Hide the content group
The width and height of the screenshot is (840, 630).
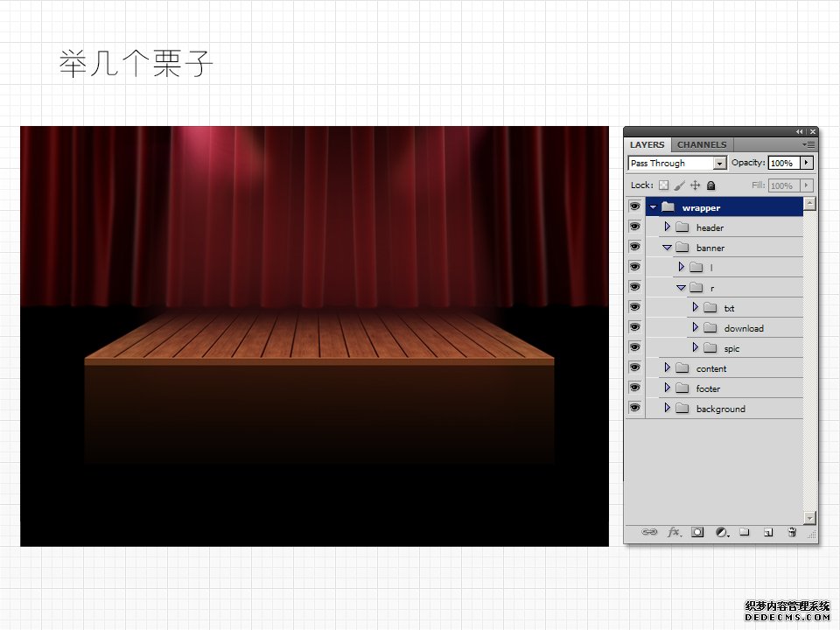[x=635, y=367]
